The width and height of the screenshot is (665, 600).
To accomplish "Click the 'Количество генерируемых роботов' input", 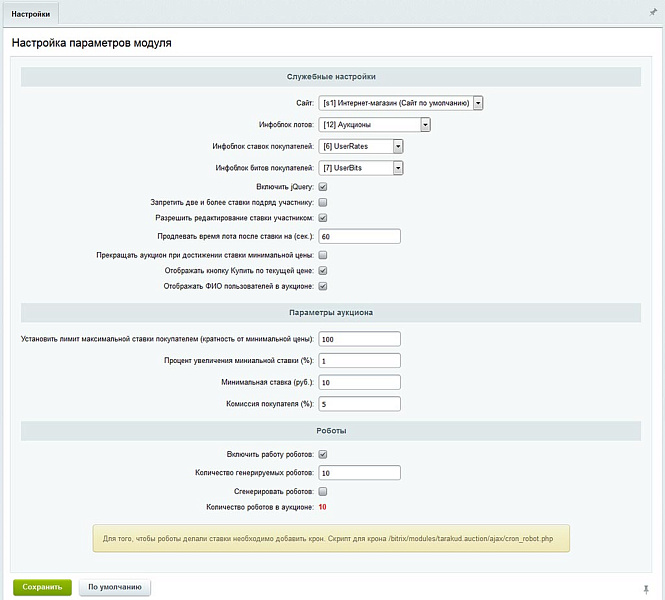I will pyautogui.click(x=360, y=473).
